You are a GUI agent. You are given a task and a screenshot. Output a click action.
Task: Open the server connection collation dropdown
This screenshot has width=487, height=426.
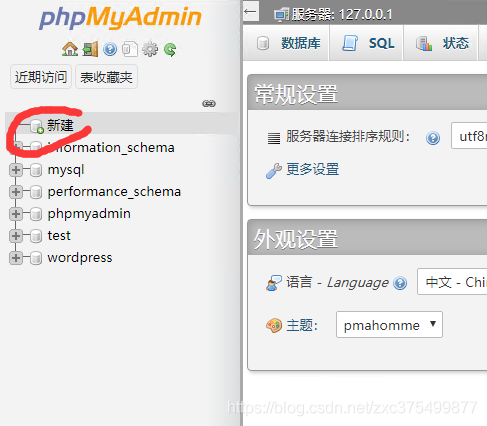(x=469, y=136)
